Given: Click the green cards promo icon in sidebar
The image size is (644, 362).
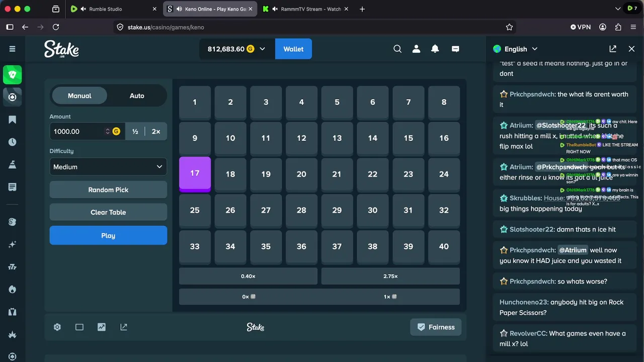Looking at the screenshot, I should click(13, 74).
